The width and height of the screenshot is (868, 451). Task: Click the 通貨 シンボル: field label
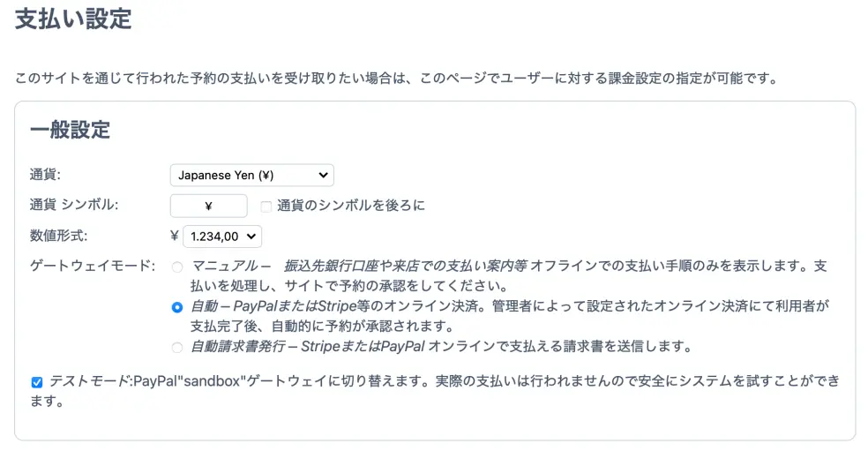pos(74,206)
